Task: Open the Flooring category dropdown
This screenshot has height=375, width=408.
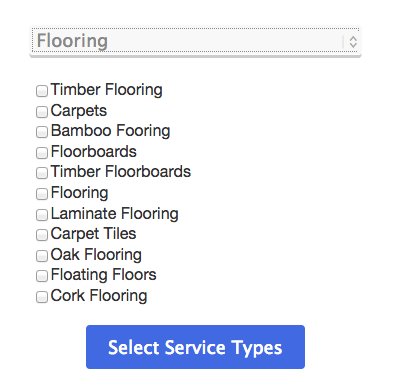Action: (195, 41)
